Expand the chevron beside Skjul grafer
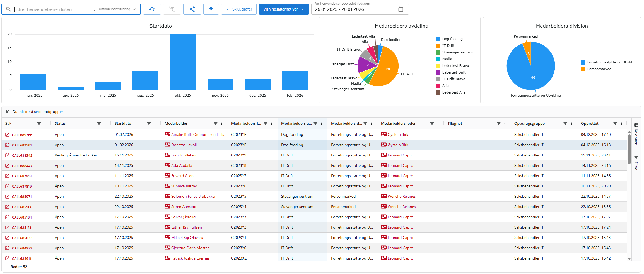The image size is (644, 274). coord(227,9)
